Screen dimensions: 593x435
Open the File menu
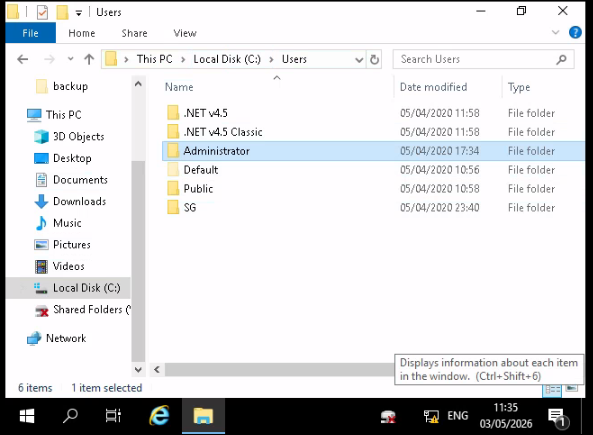point(30,33)
